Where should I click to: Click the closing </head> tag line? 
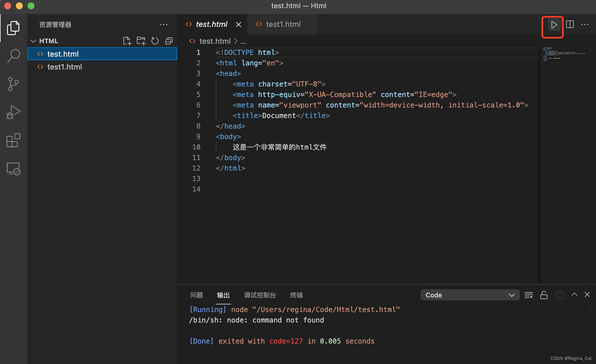point(230,126)
